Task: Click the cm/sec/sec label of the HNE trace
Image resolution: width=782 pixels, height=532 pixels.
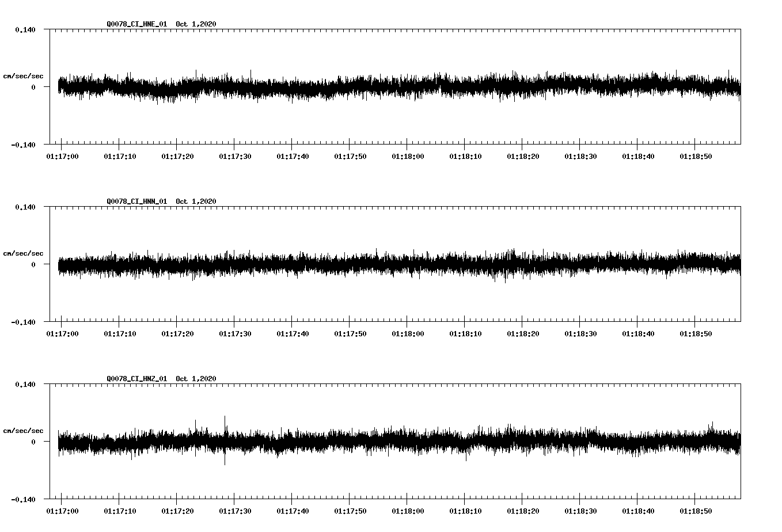Action: pyautogui.click(x=22, y=76)
